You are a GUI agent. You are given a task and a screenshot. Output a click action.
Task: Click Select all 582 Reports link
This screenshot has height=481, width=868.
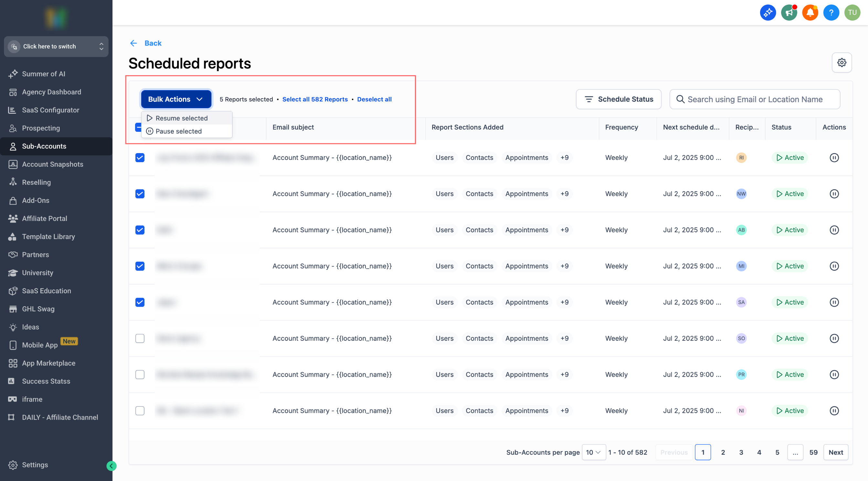pyautogui.click(x=315, y=99)
